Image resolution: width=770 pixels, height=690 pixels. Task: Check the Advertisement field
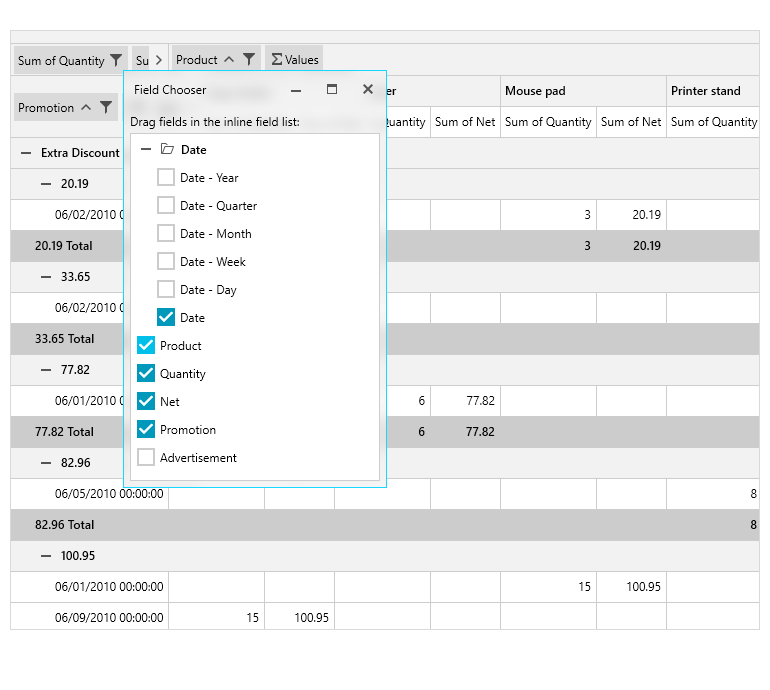tap(146, 458)
